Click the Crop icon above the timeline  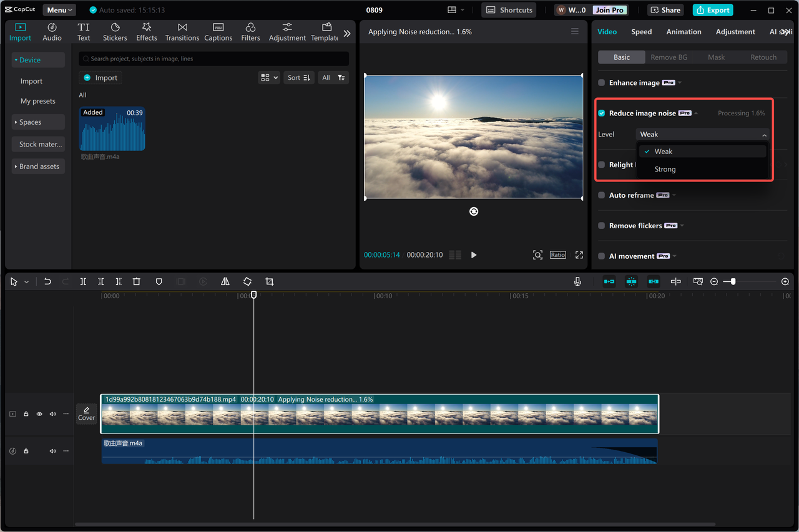[x=269, y=281]
